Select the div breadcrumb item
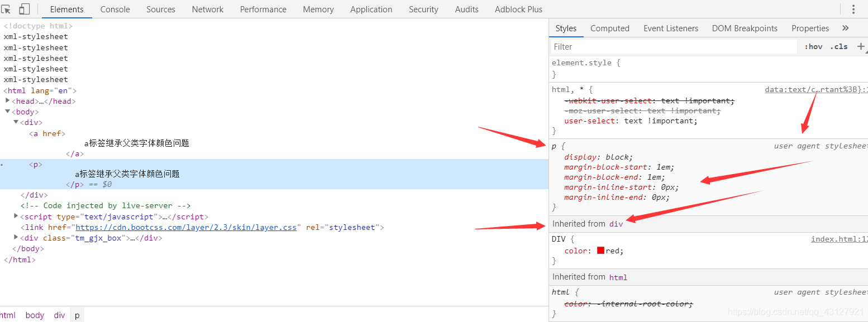868x322 pixels. pos(59,315)
